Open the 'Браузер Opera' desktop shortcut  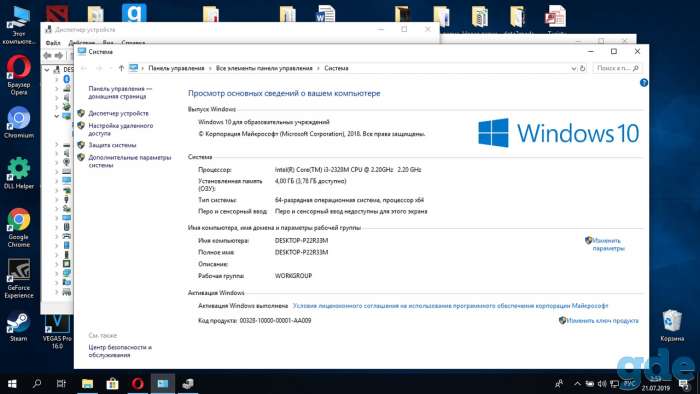coord(19,75)
